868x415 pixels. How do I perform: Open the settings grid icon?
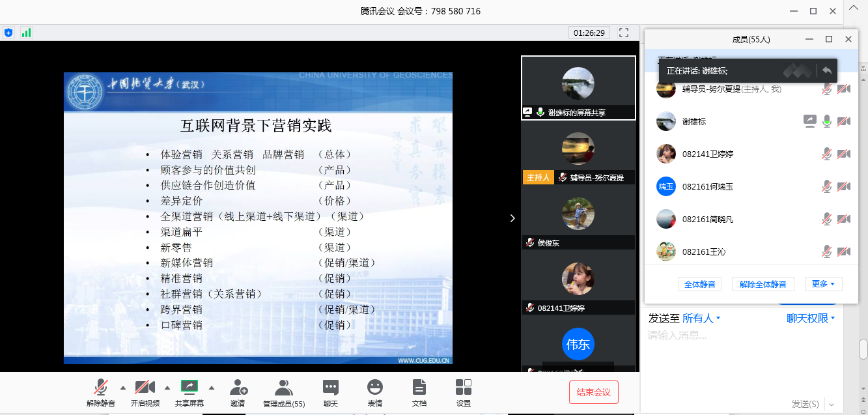tap(464, 388)
